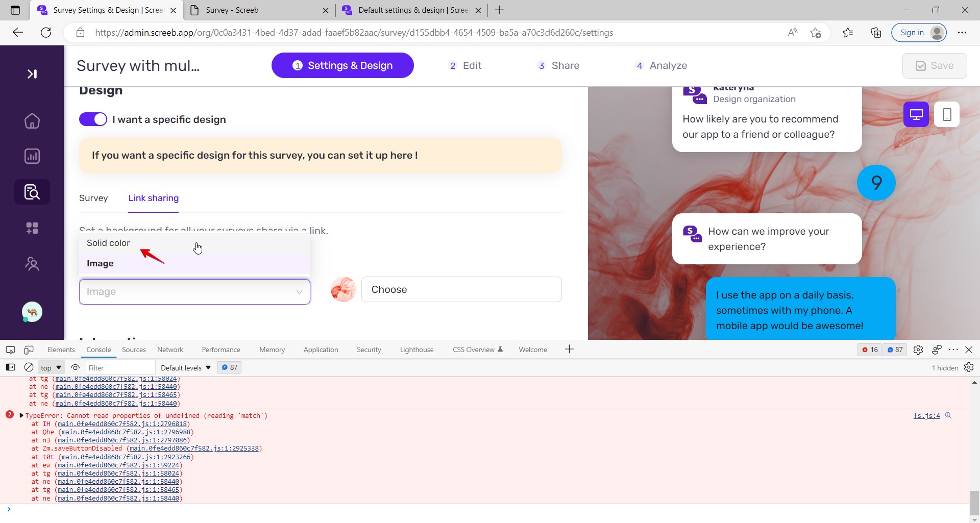Click console live expression eye icon
Viewport: 980px width, 523px height.
click(x=76, y=367)
